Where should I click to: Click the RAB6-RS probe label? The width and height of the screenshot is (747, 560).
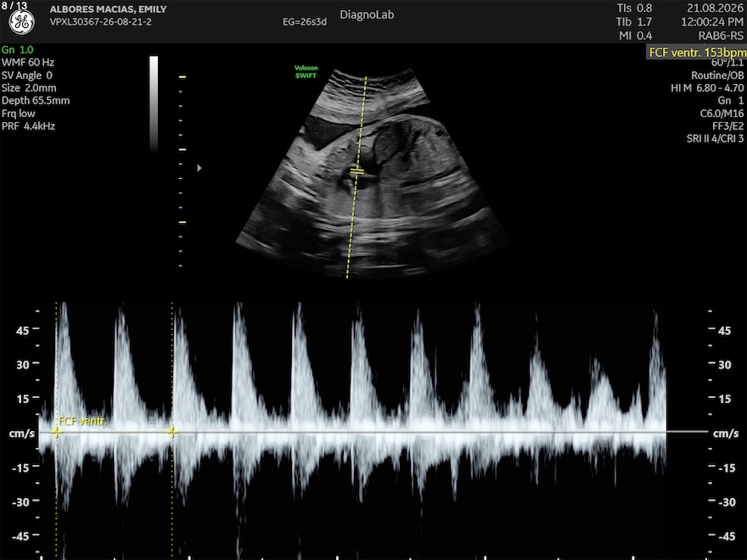[x=721, y=36]
